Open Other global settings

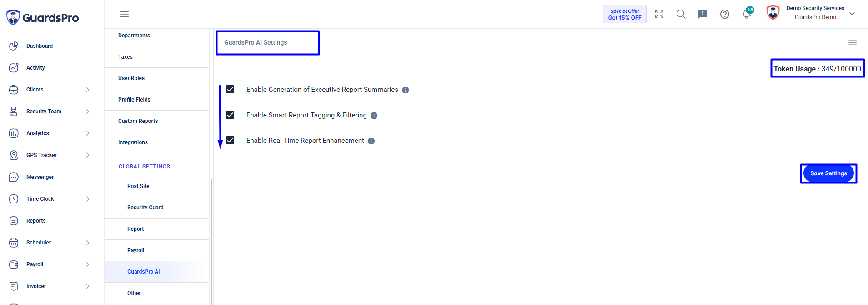point(157,293)
